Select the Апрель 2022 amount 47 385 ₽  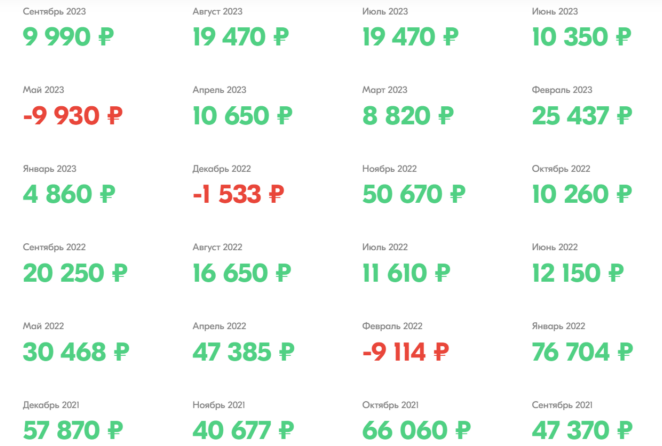click(243, 351)
